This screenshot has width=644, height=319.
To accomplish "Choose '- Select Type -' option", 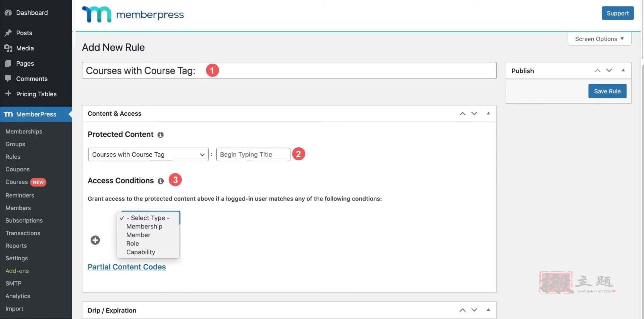I will [x=148, y=218].
